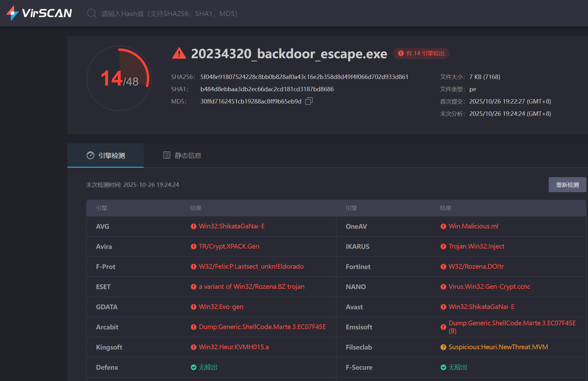Click the 14 engines detected badge
The width and height of the screenshot is (588, 381).
421,53
